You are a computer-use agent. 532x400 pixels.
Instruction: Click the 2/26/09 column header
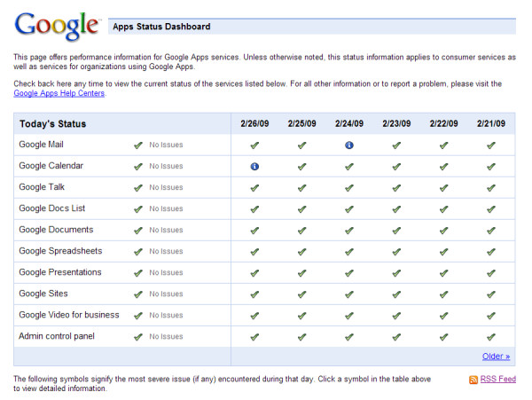click(254, 123)
